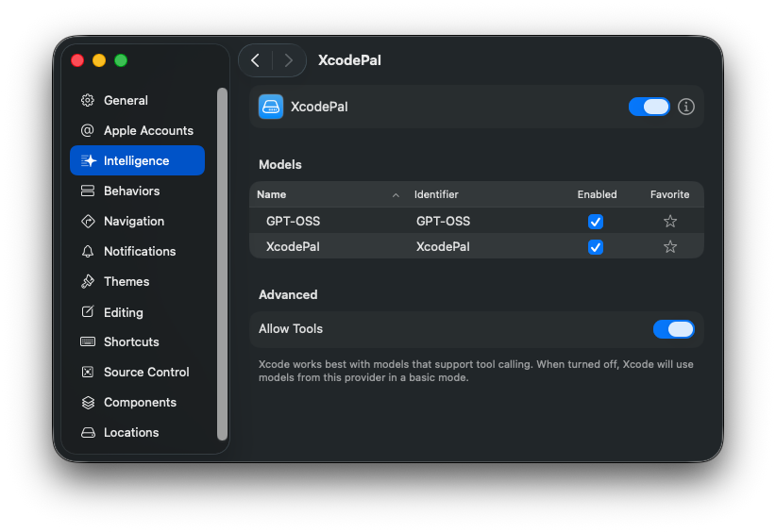Image resolution: width=776 pixels, height=532 pixels.
Task: Sort by the Name column header
Action: 271,194
